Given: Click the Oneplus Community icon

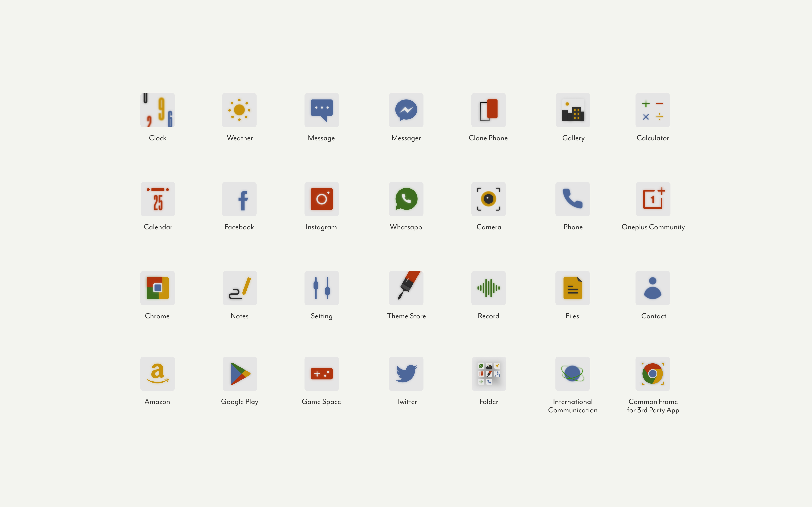Looking at the screenshot, I should pyautogui.click(x=653, y=199).
